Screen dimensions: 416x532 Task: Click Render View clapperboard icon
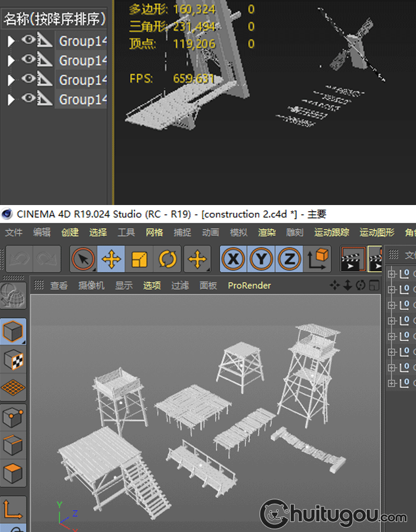point(353,259)
